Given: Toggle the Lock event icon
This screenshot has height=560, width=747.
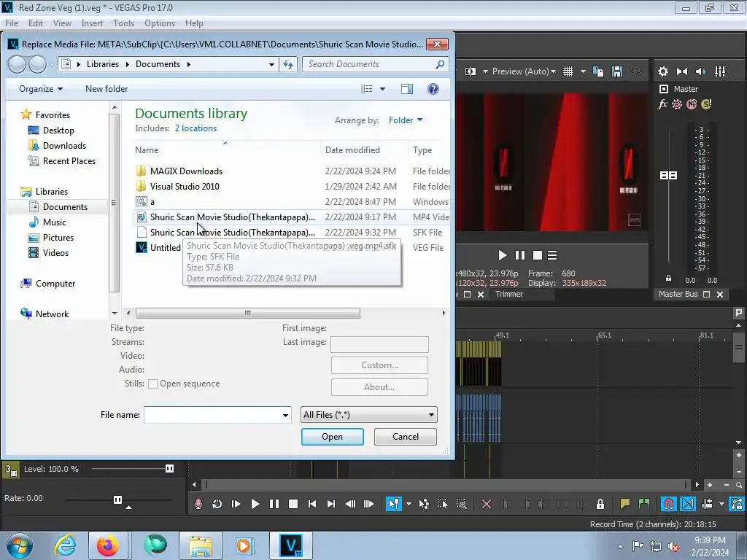Looking at the screenshot, I should [600, 504].
